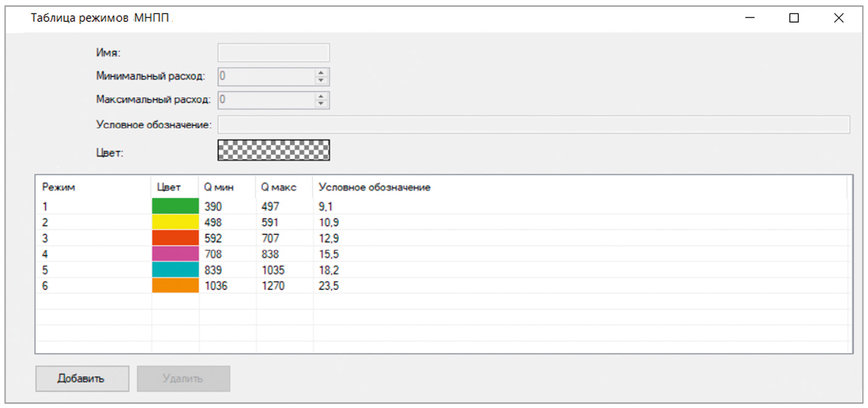Increase Максимальный расход with up arrow
The height and width of the screenshot is (408, 868).
pos(321,97)
